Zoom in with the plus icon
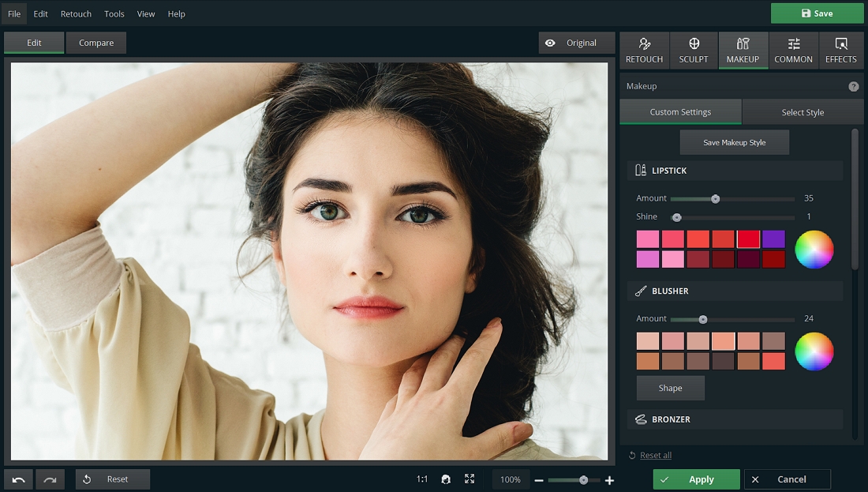This screenshot has width=868, height=492. 609,480
